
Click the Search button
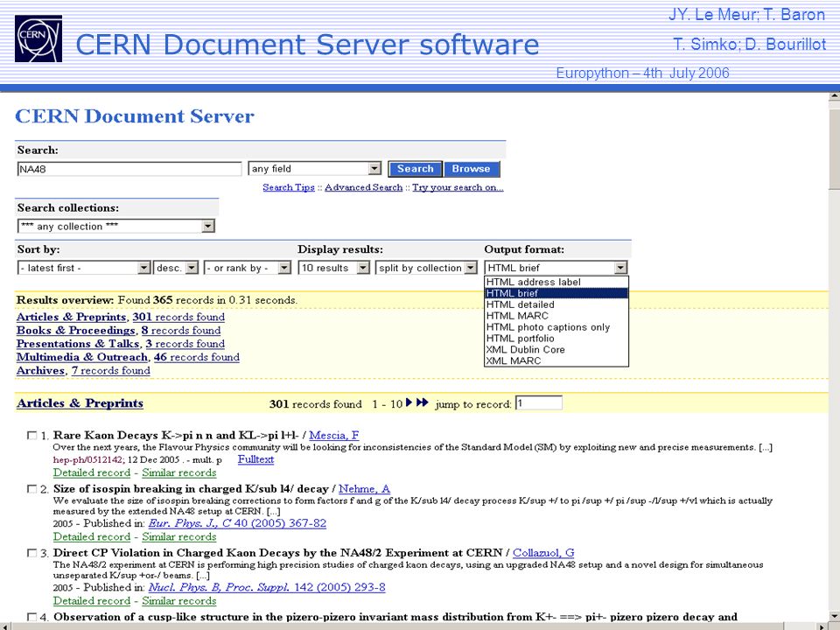pyautogui.click(x=415, y=169)
